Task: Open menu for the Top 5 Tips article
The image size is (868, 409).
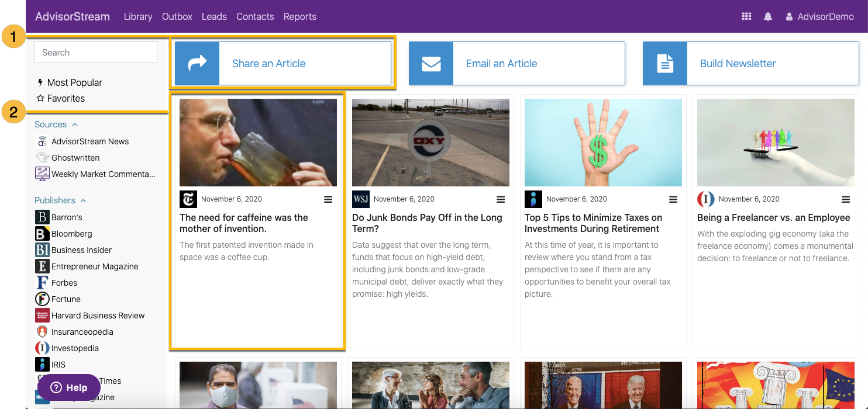Action: tap(673, 199)
